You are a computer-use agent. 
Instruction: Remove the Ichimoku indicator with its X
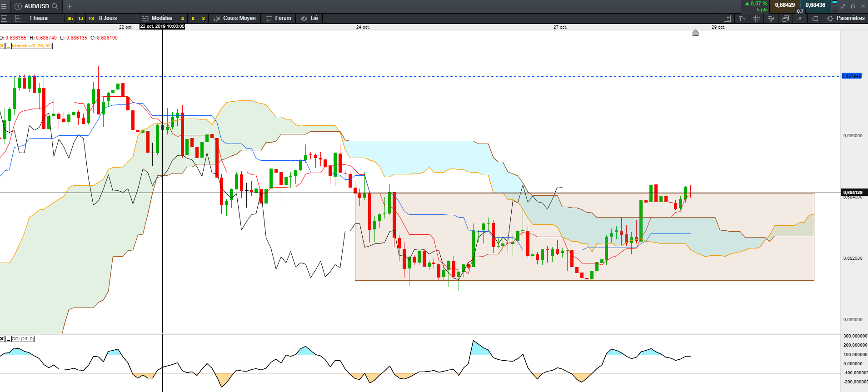[x=2, y=46]
